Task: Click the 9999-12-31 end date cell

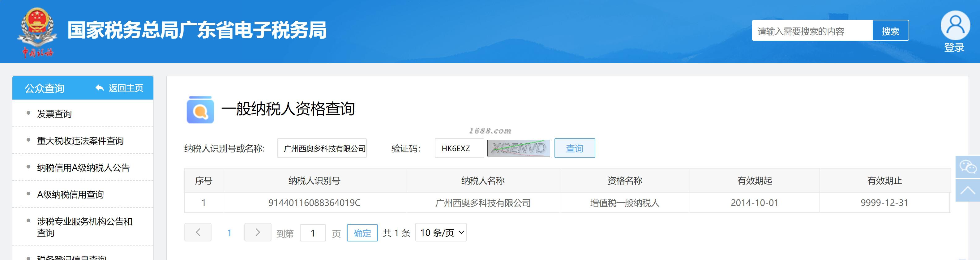Action: click(885, 202)
